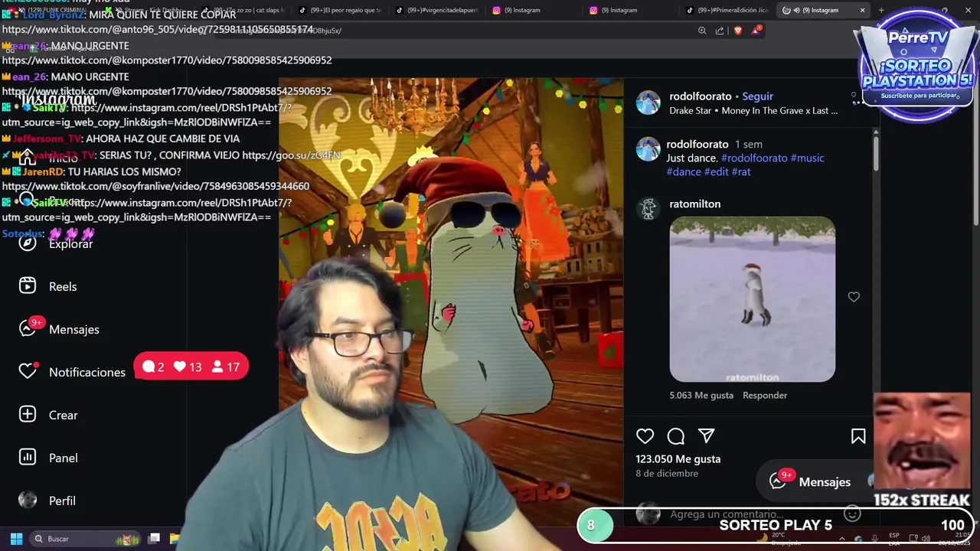Click Responder under ratomilton's comment
Screen dimensions: 980x551
point(765,395)
